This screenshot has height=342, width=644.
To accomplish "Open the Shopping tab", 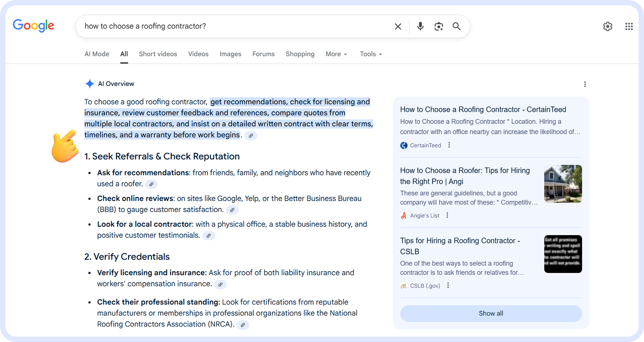I will coord(300,54).
